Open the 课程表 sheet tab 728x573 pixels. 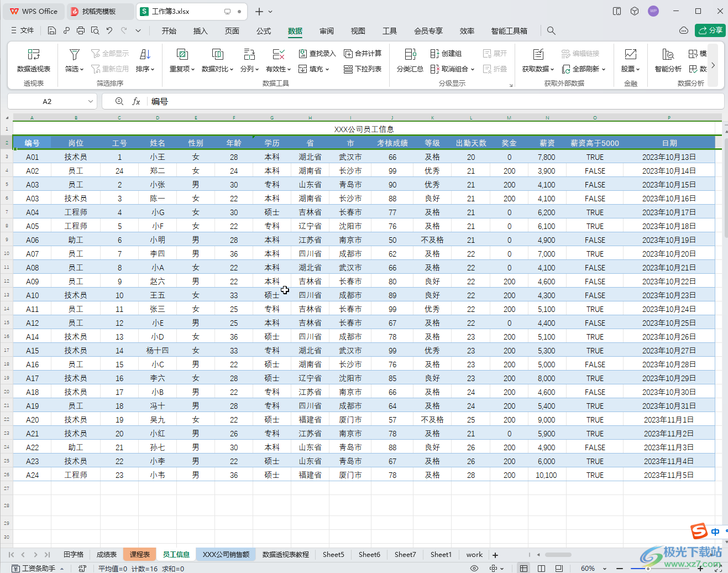pos(140,554)
